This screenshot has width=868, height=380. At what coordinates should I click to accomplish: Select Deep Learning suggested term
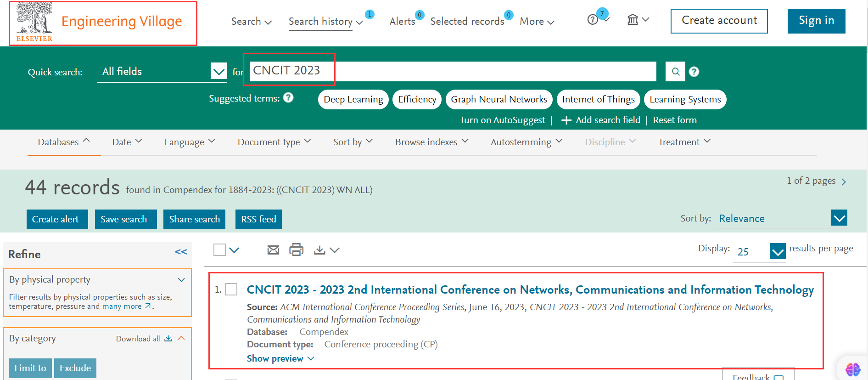353,99
